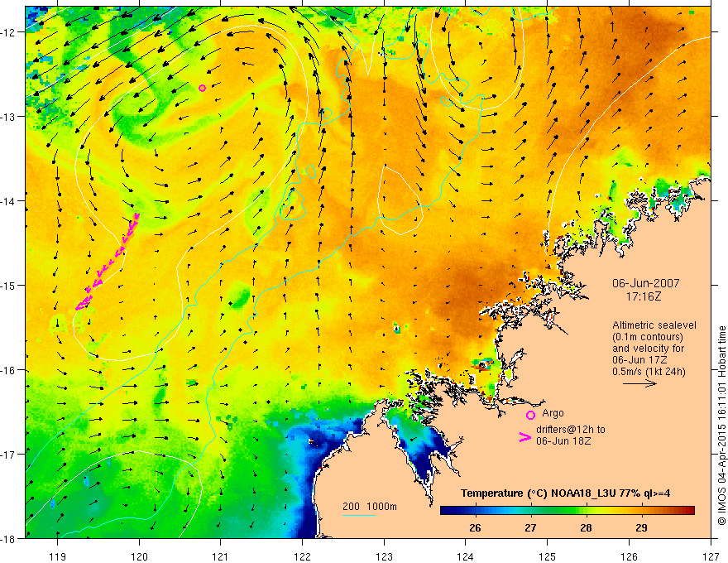Click the magenta drifter legend arrowhead
Image resolution: width=728 pixels, height=563 pixels.
pos(524,437)
